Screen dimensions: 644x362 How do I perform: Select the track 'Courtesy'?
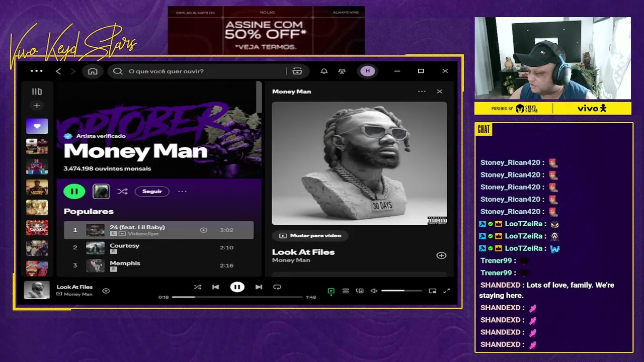(x=158, y=247)
